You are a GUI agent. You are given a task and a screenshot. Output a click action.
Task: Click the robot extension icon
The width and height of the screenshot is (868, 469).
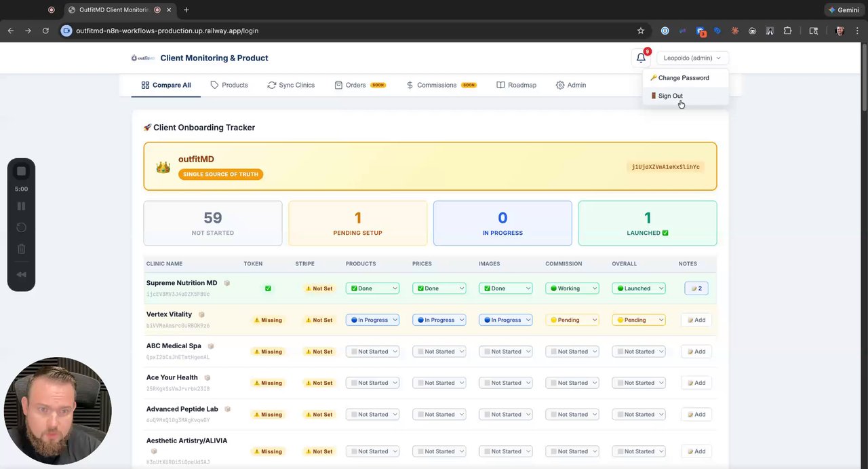pos(752,31)
